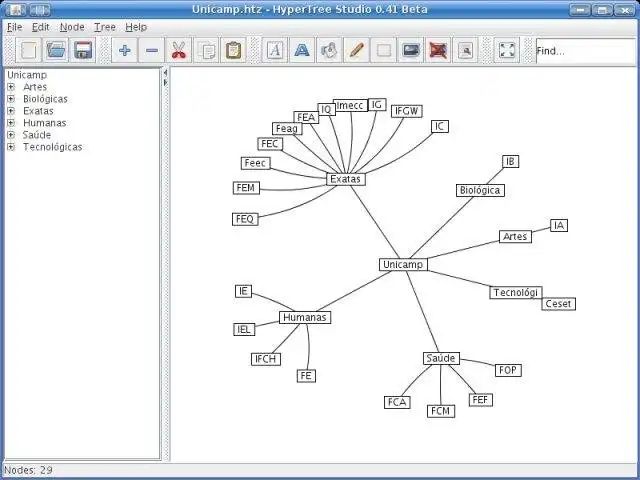Select the IEL node
This screenshot has width=640, height=480.
pos(244,329)
